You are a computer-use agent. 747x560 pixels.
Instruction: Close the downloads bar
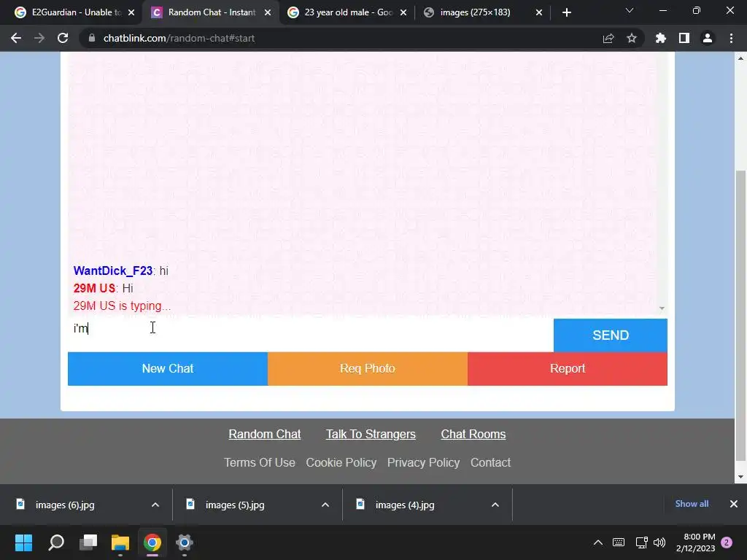click(x=734, y=504)
